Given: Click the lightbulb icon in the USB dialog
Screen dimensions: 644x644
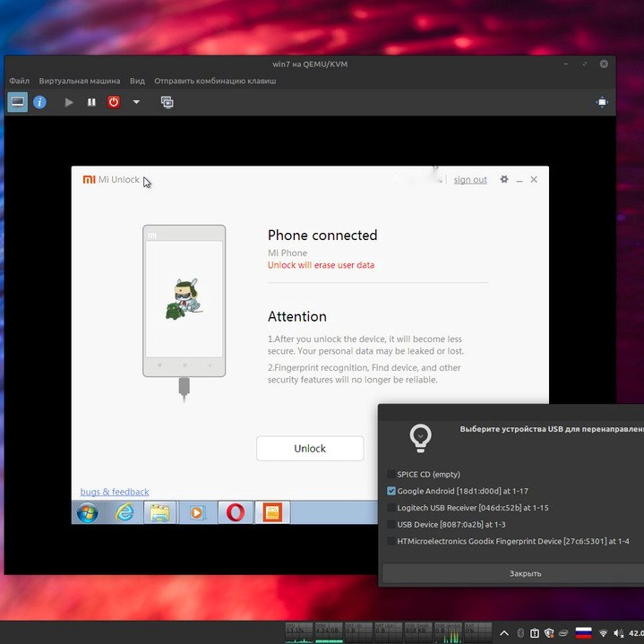Looking at the screenshot, I should coord(420,438).
